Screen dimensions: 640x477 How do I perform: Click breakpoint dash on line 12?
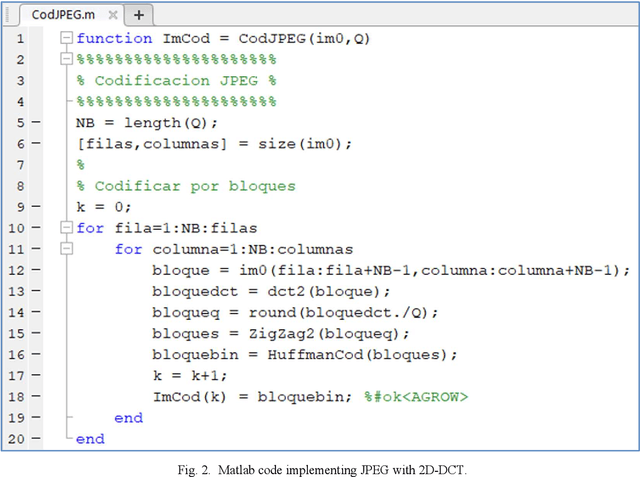tap(36, 270)
